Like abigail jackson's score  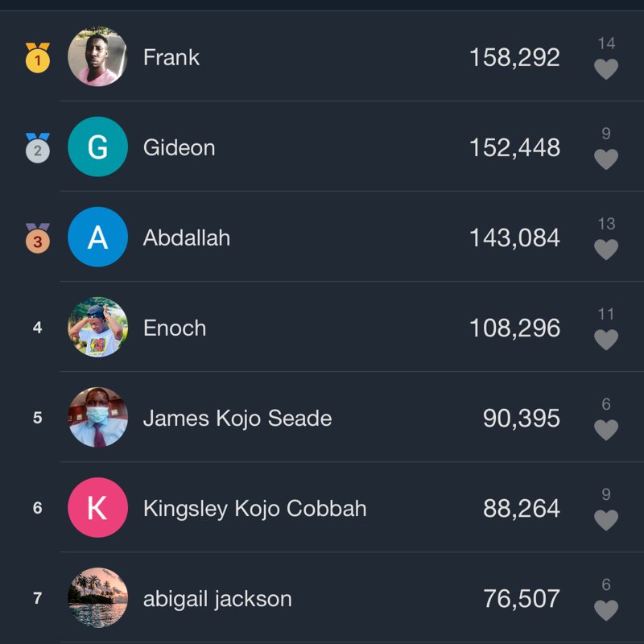[605, 611]
